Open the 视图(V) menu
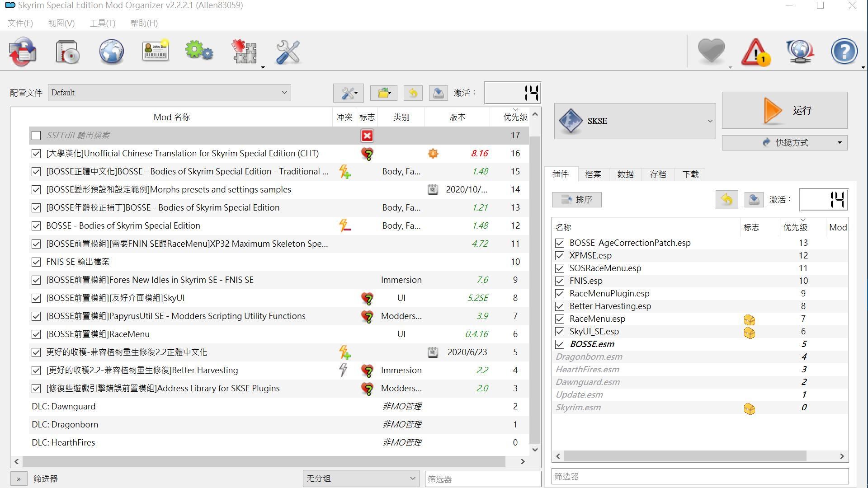 point(61,23)
